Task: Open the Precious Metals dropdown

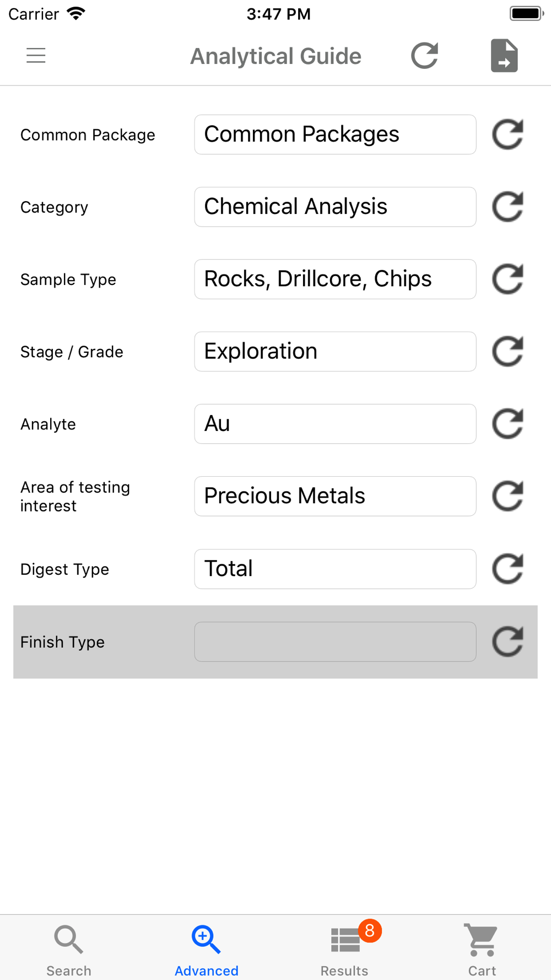Action: click(x=335, y=496)
